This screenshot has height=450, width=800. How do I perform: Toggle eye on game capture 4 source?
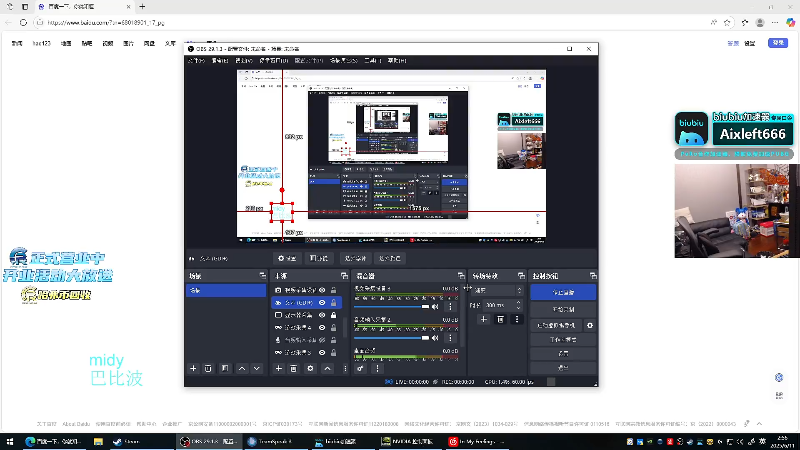click(x=322, y=328)
